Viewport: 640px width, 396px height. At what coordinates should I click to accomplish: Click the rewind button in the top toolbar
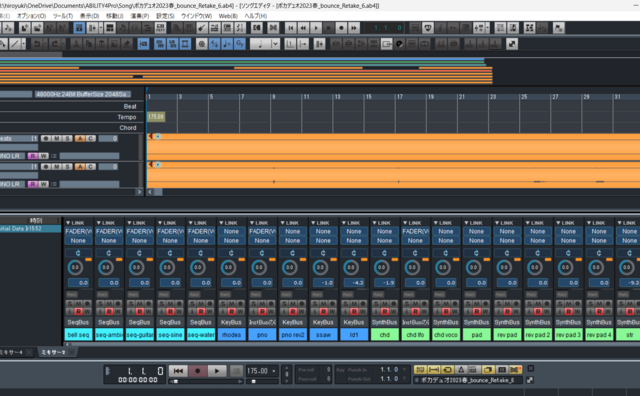coord(303,28)
